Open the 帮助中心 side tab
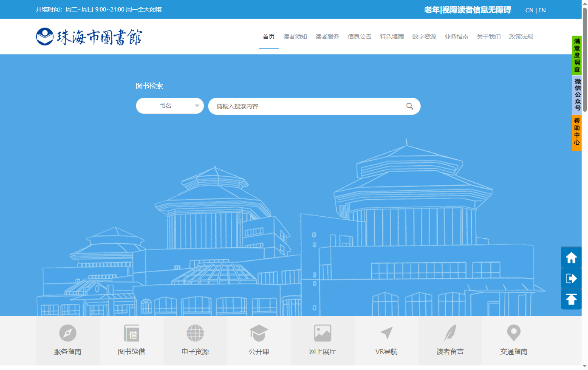This screenshot has height=370, width=588. pos(577,133)
